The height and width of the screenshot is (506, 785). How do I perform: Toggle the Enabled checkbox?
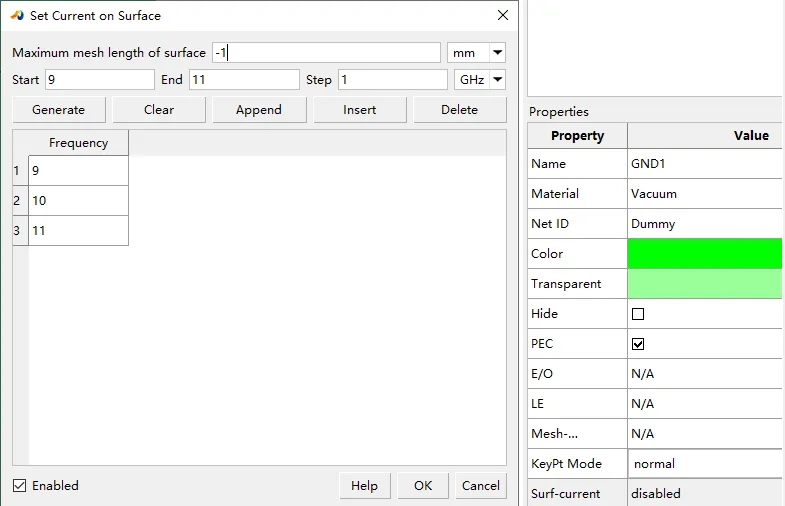[20, 486]
